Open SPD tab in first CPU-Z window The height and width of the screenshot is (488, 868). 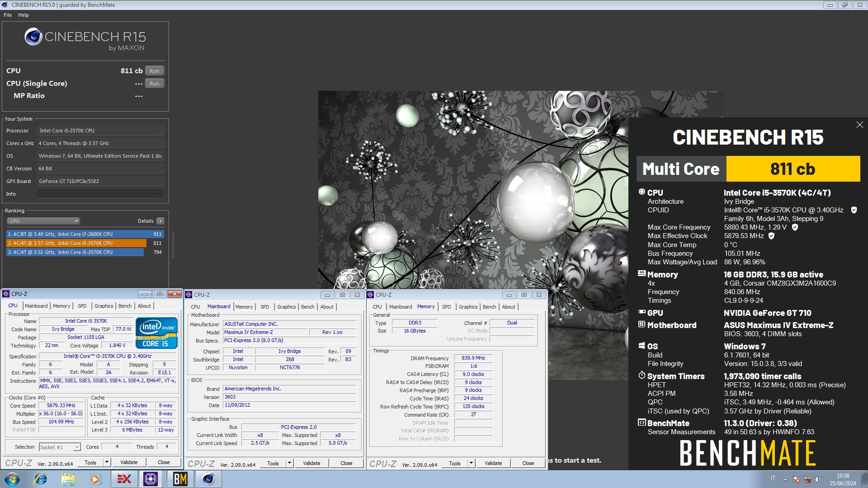[82, 306]
